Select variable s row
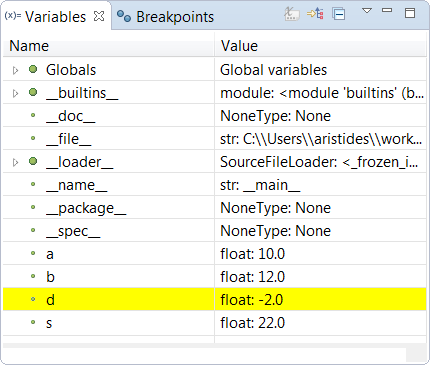 215,323
